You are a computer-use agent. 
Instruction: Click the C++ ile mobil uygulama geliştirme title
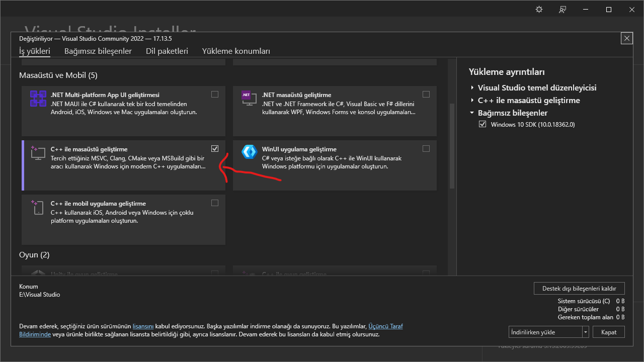[x=98, y=203]
